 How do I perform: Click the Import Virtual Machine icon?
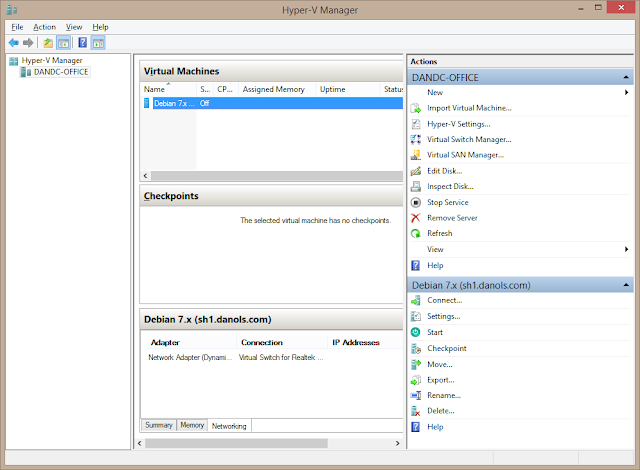click(416, 108)
